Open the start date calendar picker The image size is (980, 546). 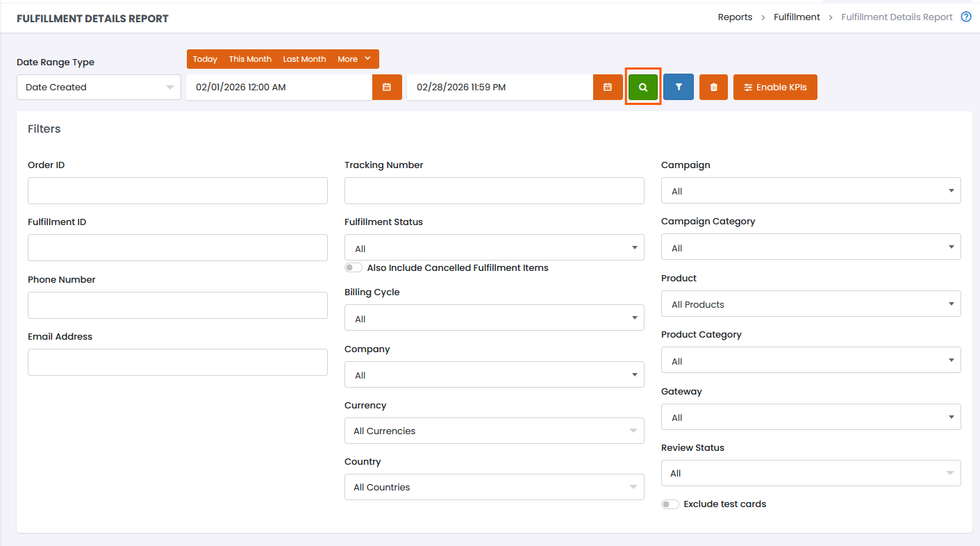pos(387,87)
